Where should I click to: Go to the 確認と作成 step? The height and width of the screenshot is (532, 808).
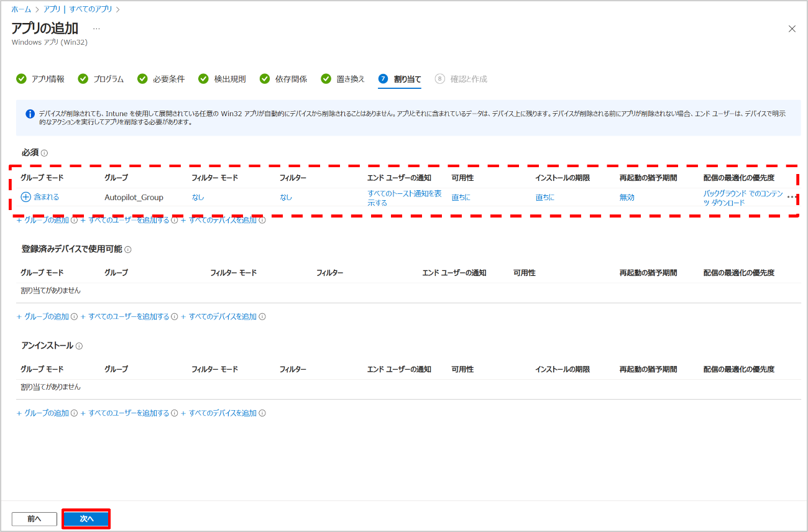click(461, 79)
